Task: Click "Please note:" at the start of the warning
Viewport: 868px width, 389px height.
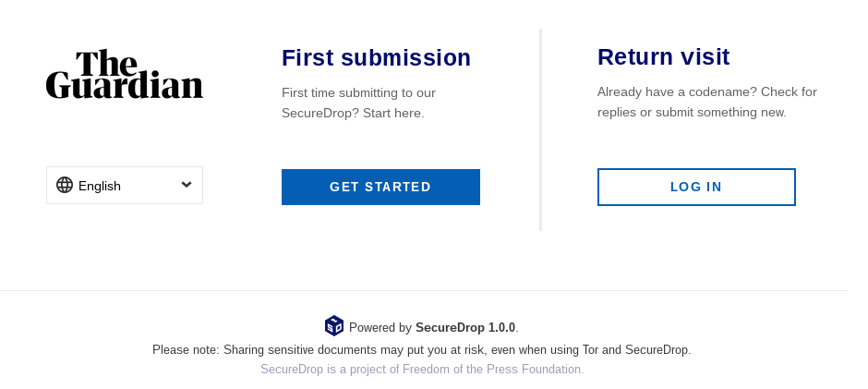Action: point(186,349)
